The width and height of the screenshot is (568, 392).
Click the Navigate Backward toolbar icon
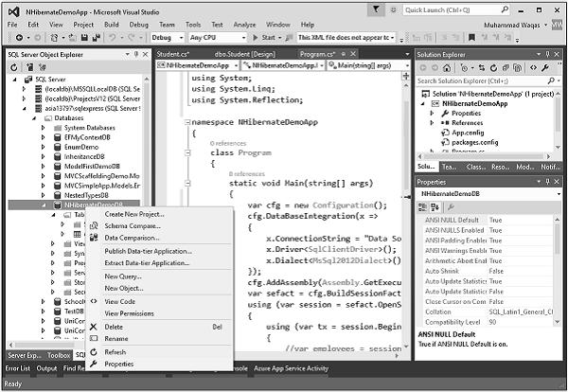[x=19, y=37]
